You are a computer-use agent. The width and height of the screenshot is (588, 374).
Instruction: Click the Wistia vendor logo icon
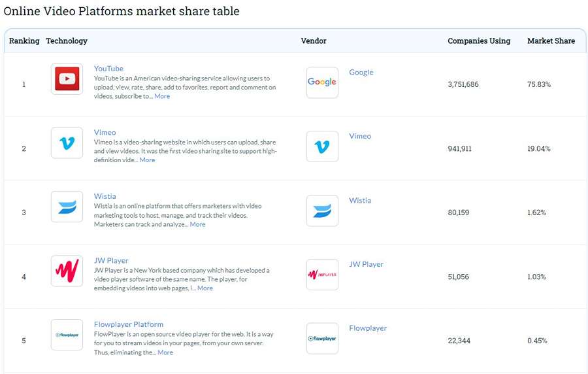tap(322, 211)
